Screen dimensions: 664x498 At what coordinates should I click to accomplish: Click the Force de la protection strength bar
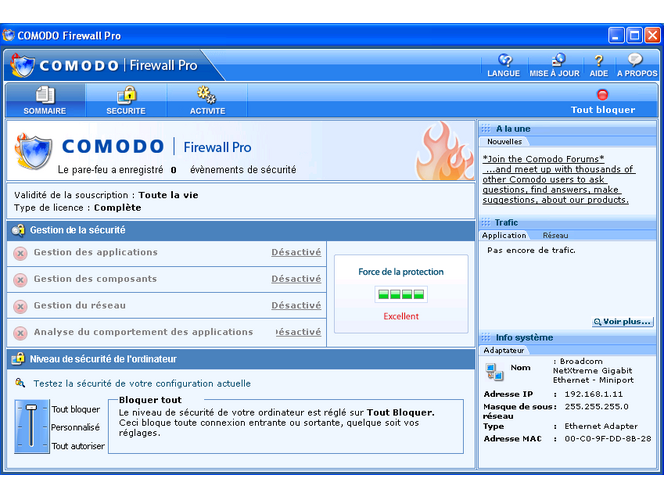pos(401,294)
